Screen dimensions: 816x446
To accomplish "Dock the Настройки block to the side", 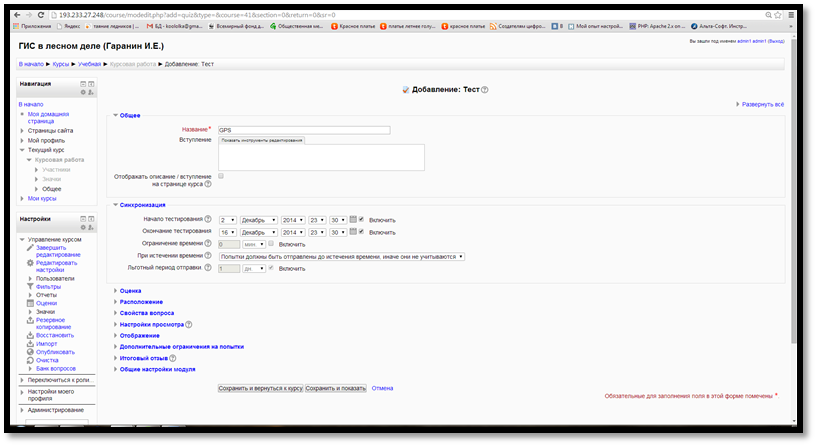I will coord(91,219).
